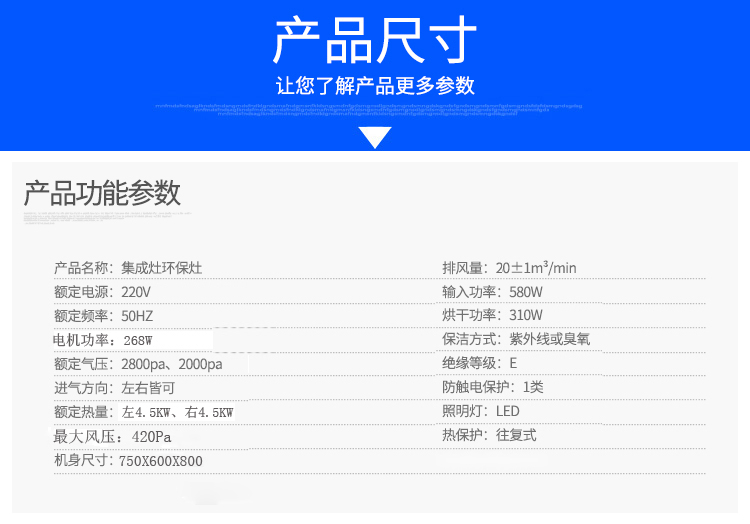Select the 照明灯 LED row

click(481, 412)
